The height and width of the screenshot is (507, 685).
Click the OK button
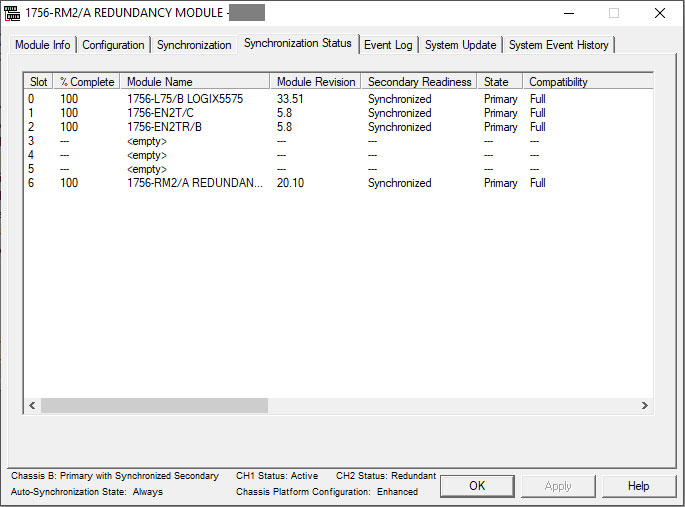(477, 486)
